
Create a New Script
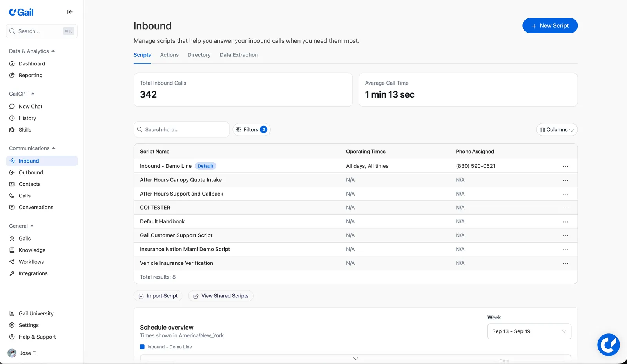tap(550, 26)
